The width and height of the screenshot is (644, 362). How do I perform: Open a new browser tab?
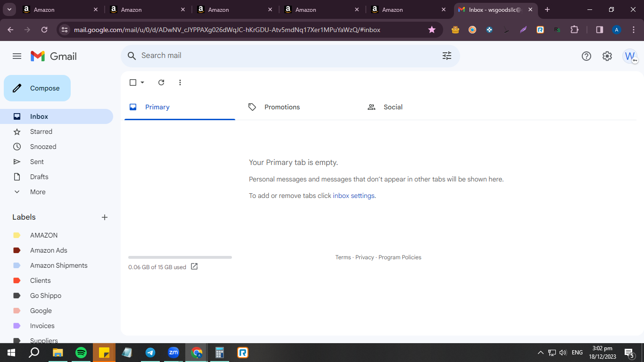point(547,9)
